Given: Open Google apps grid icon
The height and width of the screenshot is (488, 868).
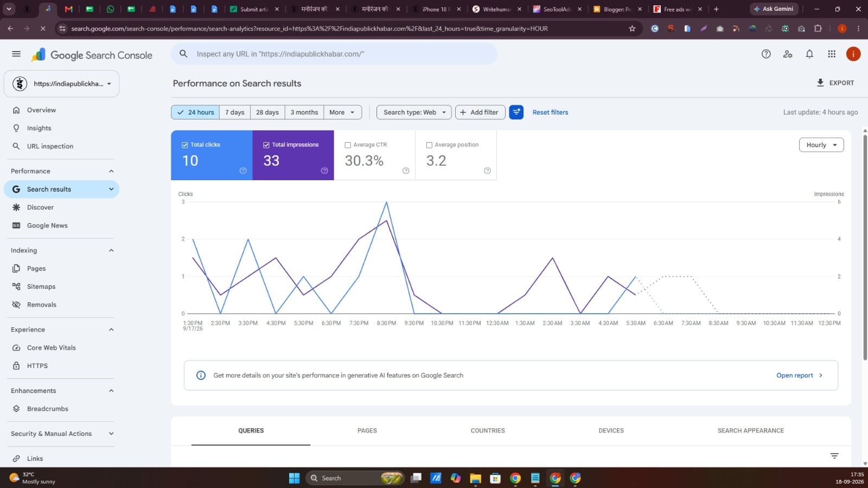Looking at the screenshot, I should point(832,54).
